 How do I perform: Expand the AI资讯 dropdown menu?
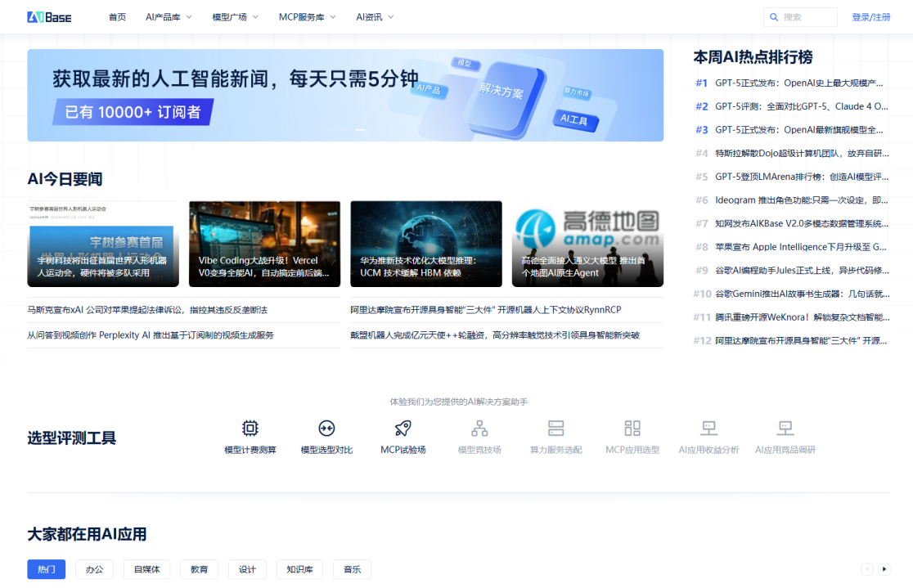[375, 17]
